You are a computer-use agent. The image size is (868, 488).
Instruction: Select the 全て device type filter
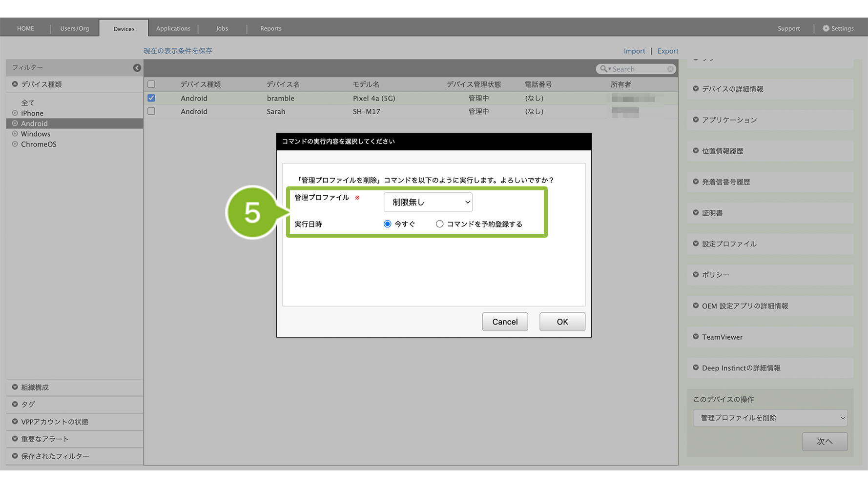(28, 102)
